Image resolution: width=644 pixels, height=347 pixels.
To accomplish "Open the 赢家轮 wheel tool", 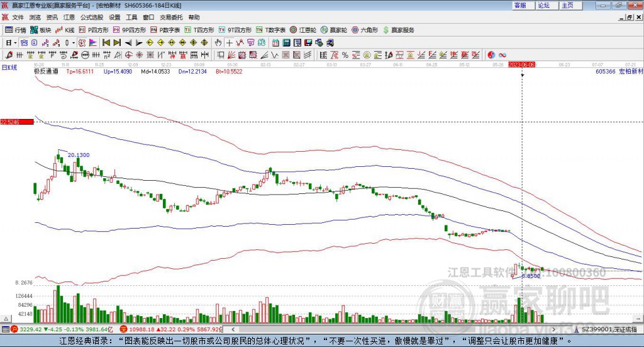I will point(334,30).
